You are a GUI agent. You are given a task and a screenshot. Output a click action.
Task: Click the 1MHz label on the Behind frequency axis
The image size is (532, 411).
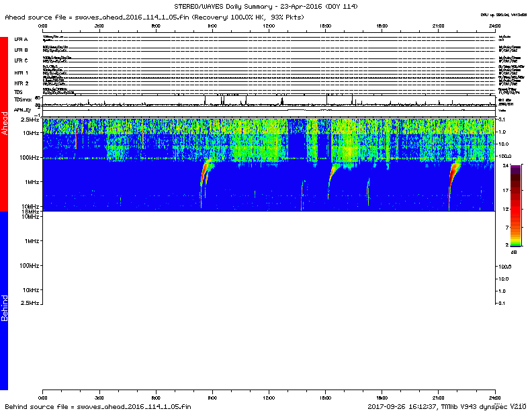pos(30,240)
